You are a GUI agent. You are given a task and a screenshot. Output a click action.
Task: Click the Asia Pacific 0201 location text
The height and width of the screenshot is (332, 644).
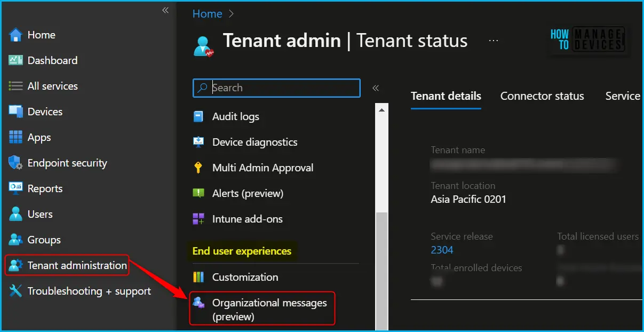(x=468, y=200)
